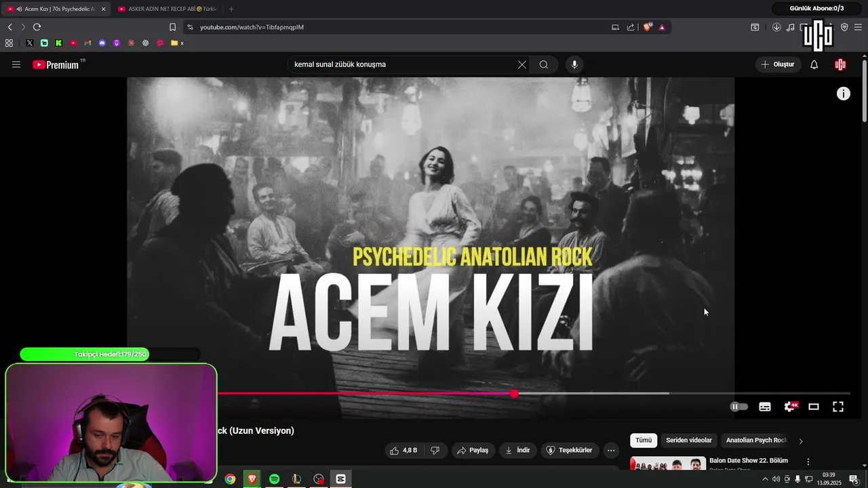Open Brave Rewards triangle icon
This screenshot has height=488, width=868.
662,27
